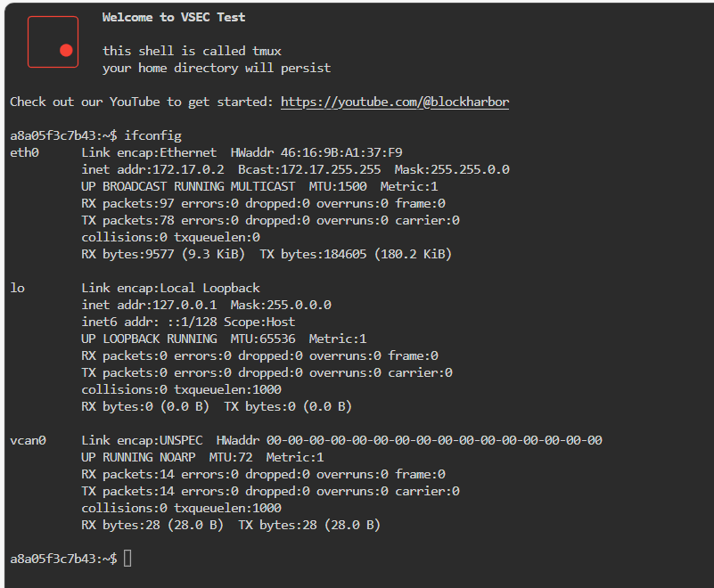Click the vcan0 MTU:72 value
714x588 pixels.
tap(231, 457)
